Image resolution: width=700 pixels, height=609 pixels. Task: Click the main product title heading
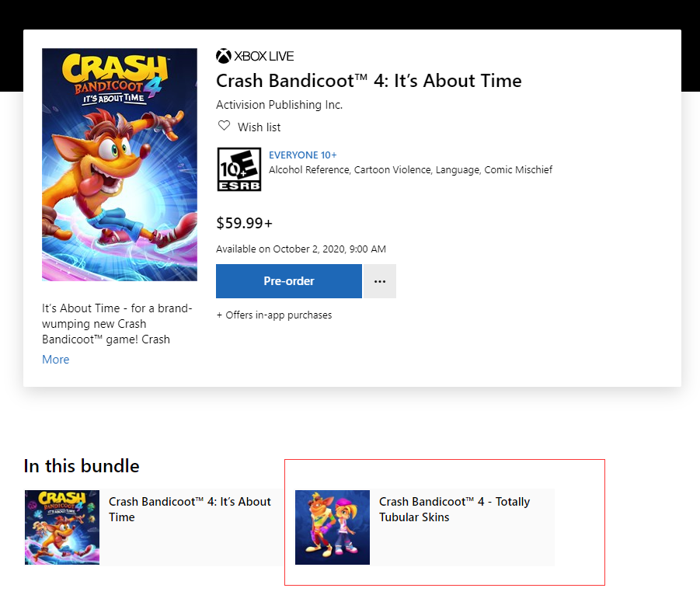pyautogui.click(x=369, y=81)
